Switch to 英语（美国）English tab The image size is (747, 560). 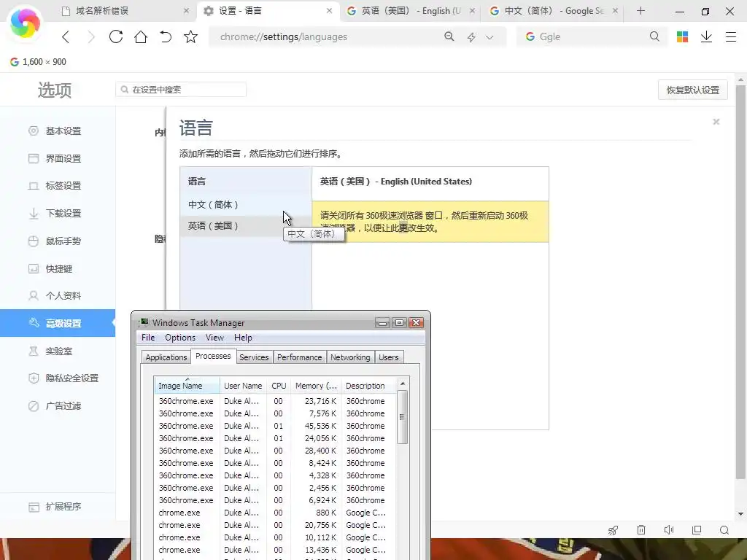411,10
